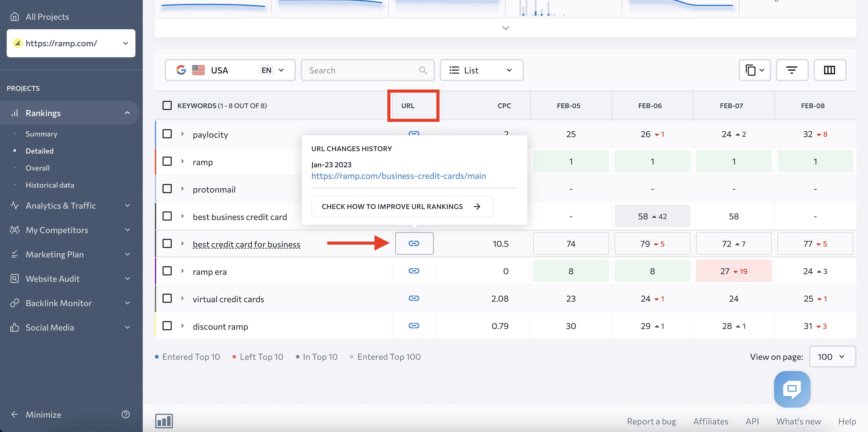
Task: Click the Backlink Monitor chain icon
Action: tap(15, 303)
